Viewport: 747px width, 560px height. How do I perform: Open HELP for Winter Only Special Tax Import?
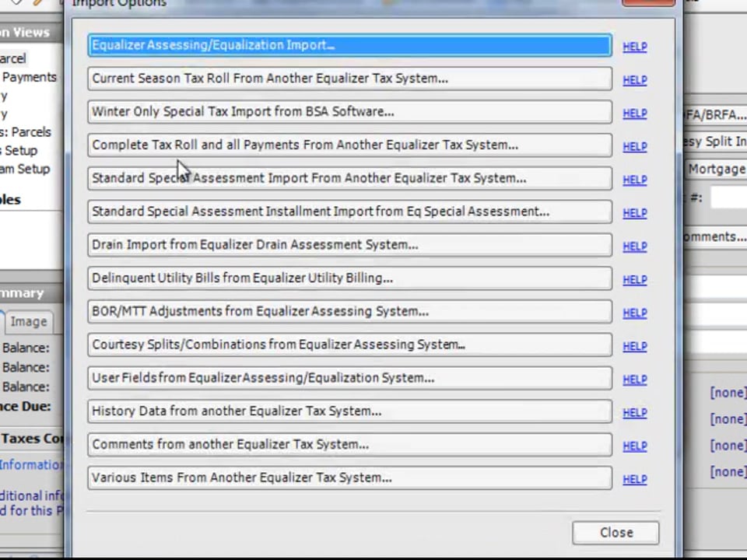(635, 114)
